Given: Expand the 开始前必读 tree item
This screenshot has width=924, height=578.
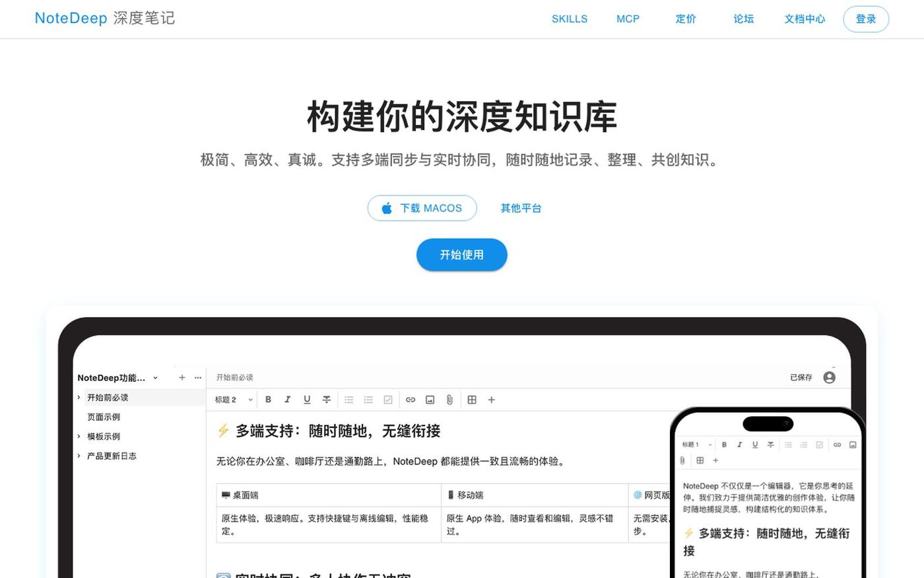Looking at the screenshot, I should [79, 398].
